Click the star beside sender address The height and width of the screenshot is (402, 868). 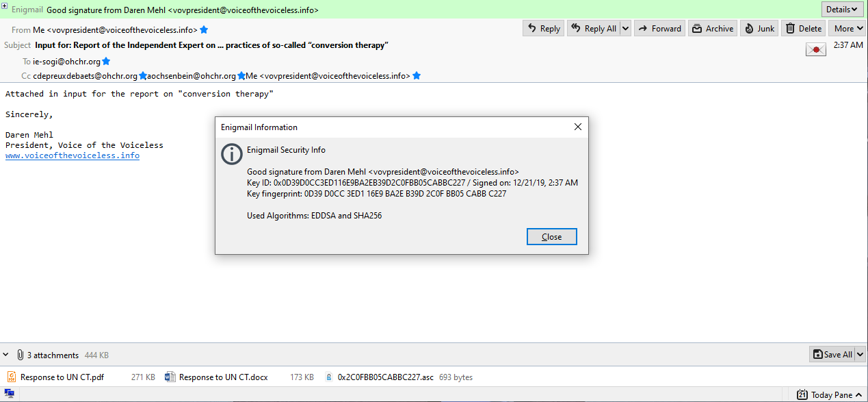[x=204, y=30]
